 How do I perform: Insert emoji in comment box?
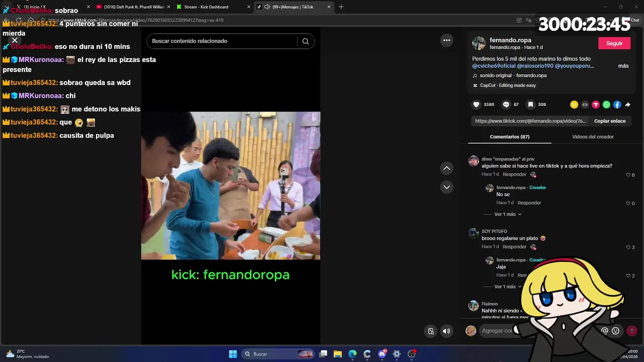(615, 331)
